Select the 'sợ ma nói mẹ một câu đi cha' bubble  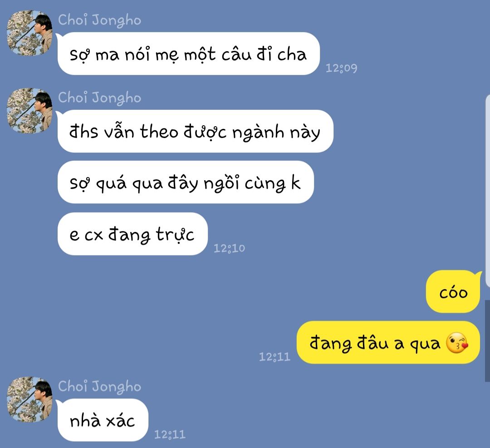click(x=188, y=54)
